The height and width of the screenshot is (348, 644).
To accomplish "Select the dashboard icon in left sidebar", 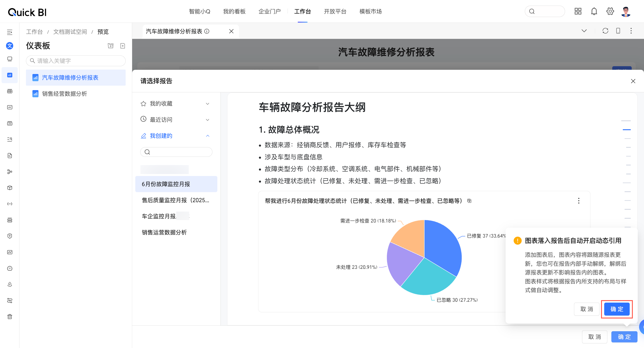I will click(x=9, y=75).
